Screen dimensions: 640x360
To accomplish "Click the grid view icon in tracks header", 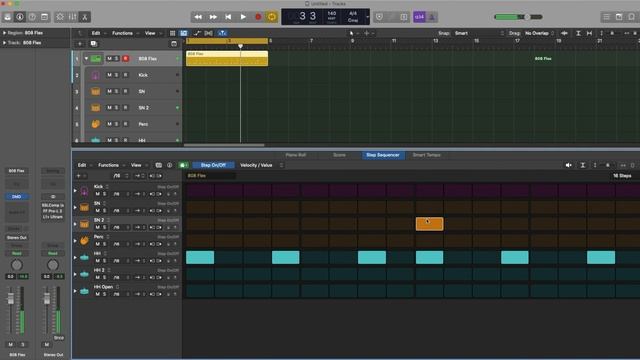I will 173,33.
